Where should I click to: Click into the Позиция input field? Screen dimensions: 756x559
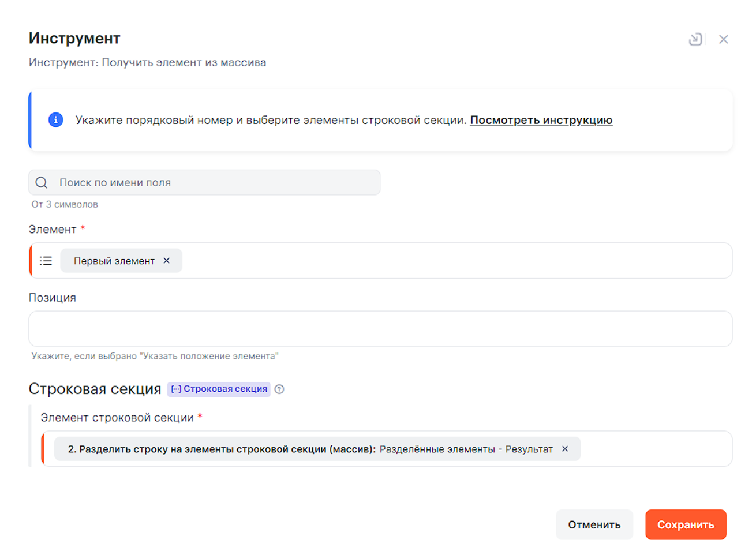tap(380, 329)
